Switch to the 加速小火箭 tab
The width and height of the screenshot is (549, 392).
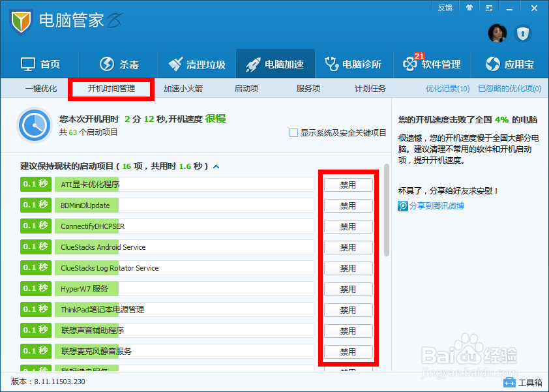[183, 89]
